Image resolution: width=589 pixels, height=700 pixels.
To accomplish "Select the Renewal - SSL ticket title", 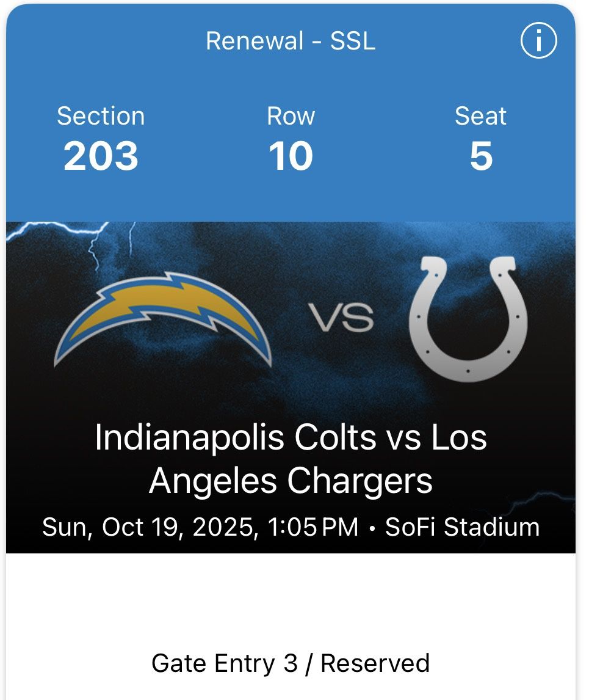I will [291, 41].
